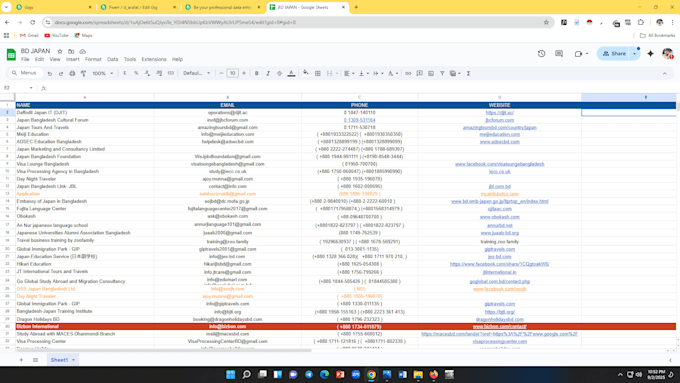680x383 pixels.
Task: Select the Bizbon International cell
Action: pos(85,327)
